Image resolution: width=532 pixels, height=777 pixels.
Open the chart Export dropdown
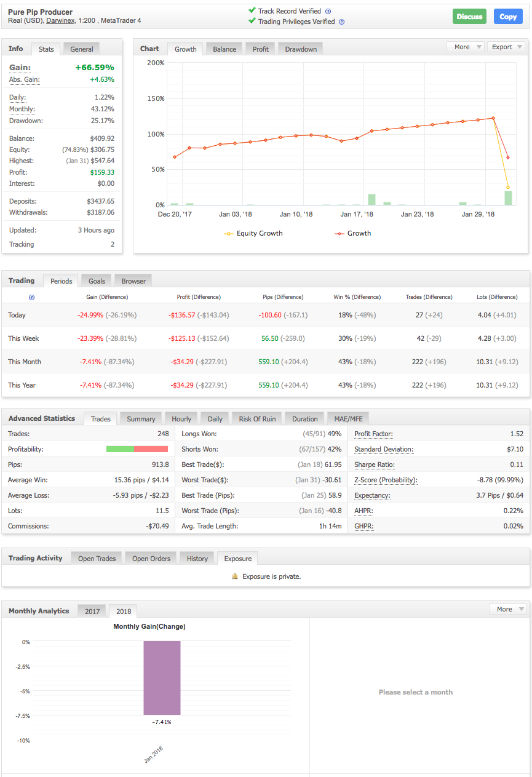click(x=506, y=47)
